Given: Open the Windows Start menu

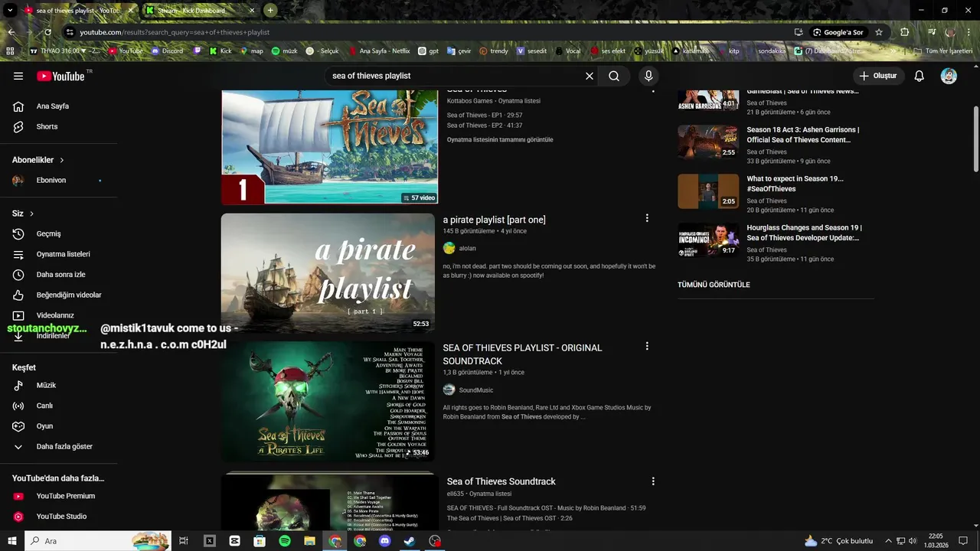Looking at the screenshot, I should [x=11, y=541].
